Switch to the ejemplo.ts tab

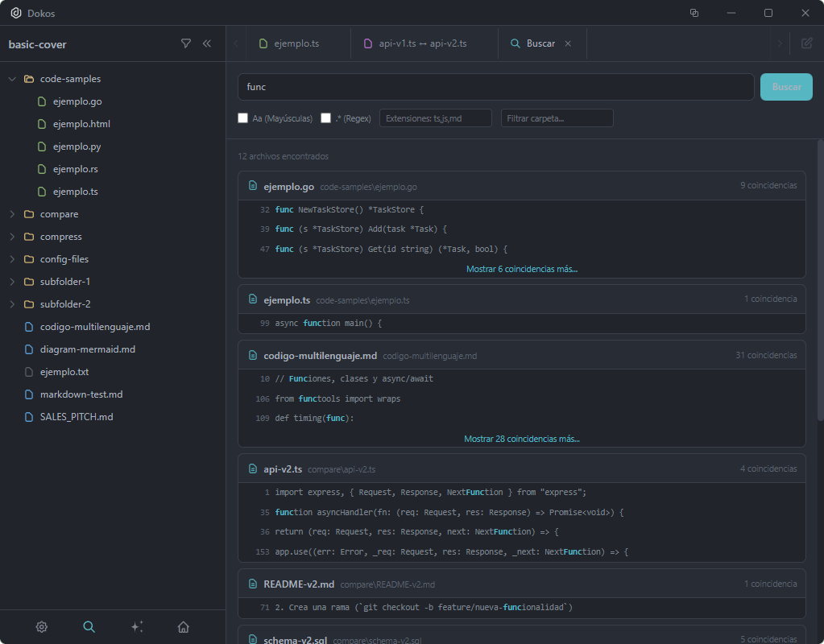tap(296, 43)
